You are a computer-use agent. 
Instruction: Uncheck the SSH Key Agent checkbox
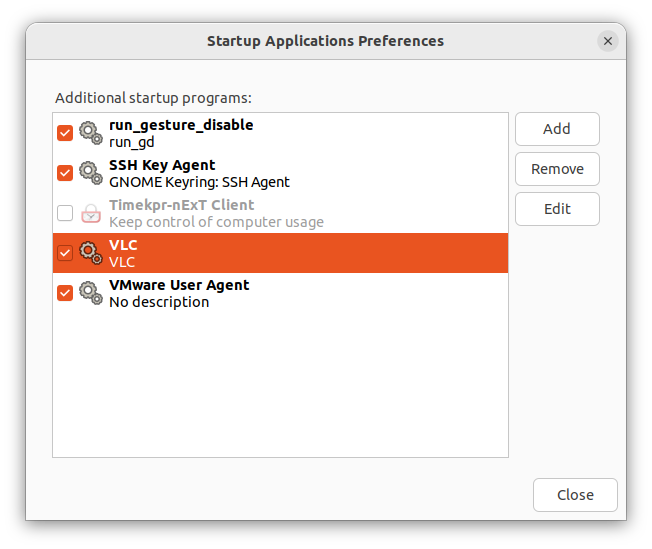click(x=65, y=173)
